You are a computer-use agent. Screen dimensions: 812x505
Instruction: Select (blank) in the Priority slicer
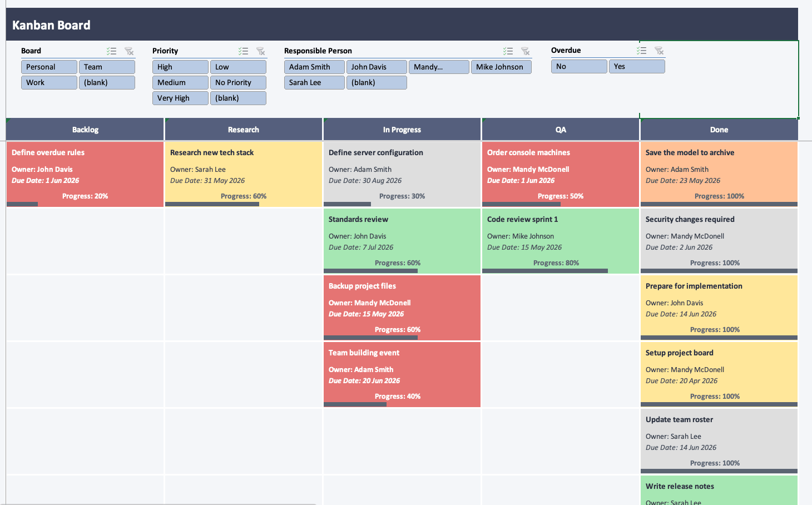click(238, 98)
